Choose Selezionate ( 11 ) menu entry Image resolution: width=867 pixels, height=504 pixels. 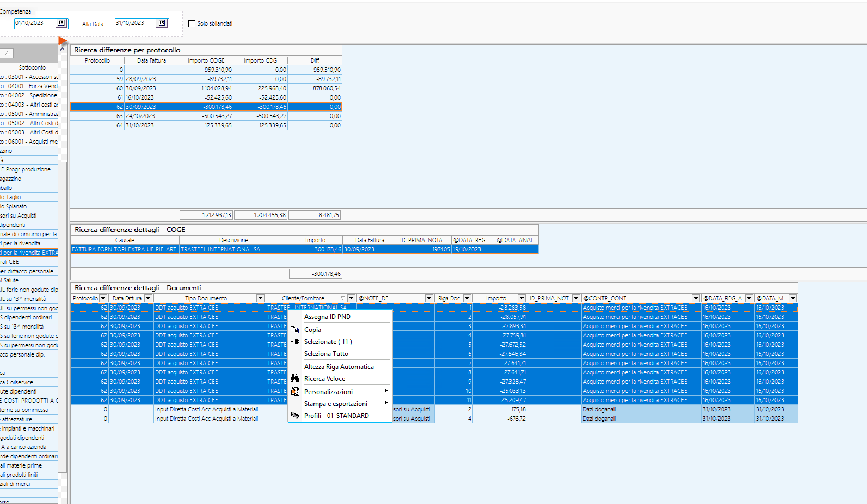point(340,342)
